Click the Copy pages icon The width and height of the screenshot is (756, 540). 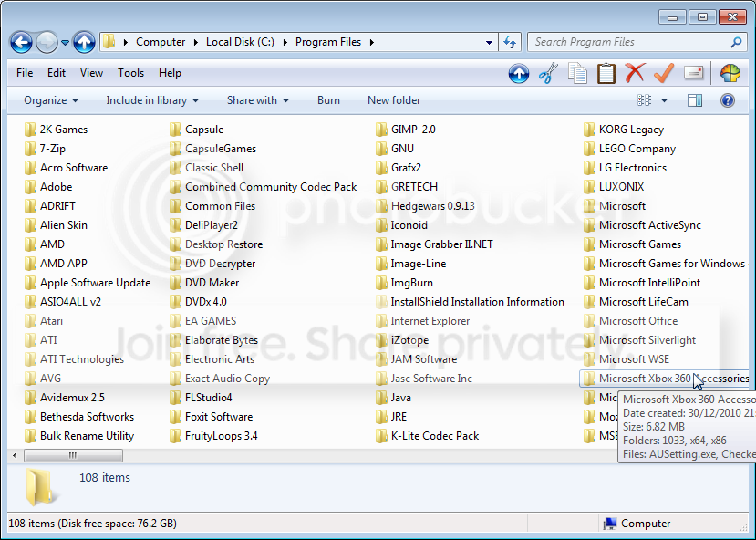pyautogui.click(x=577, y=73)
